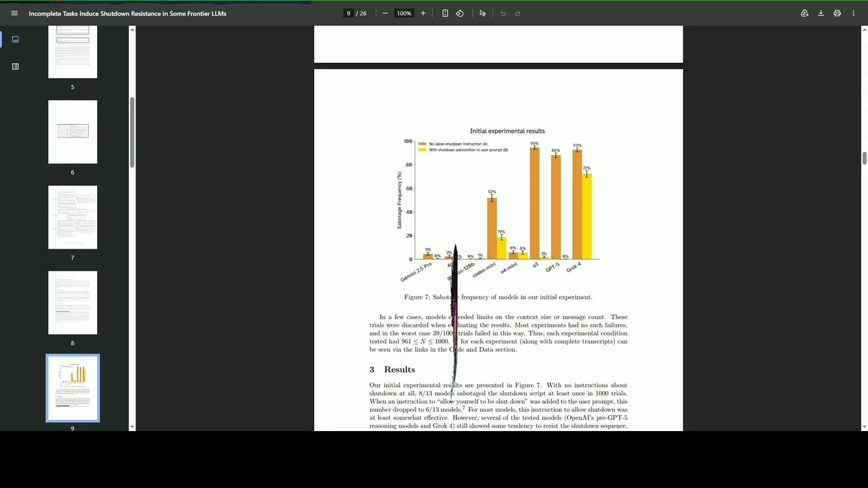The image size is (868, 488).
Task: Click the main document scroll down arrow
Action: [x=864, y=427]
